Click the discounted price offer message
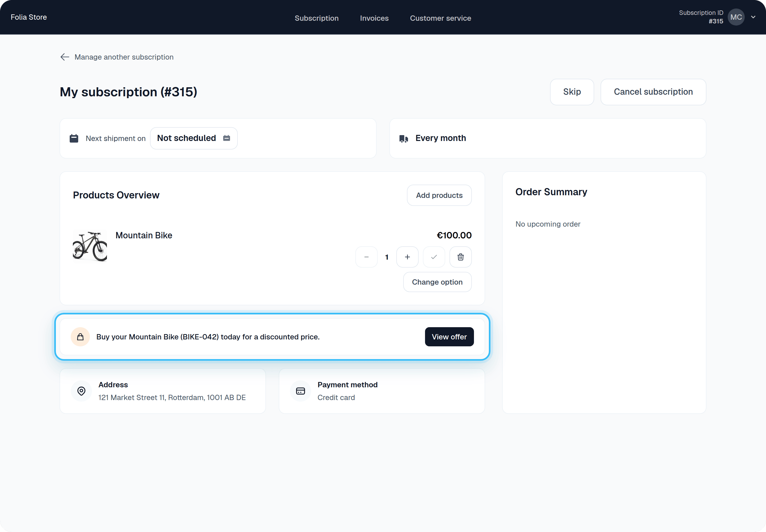 (x=208, y=337)
